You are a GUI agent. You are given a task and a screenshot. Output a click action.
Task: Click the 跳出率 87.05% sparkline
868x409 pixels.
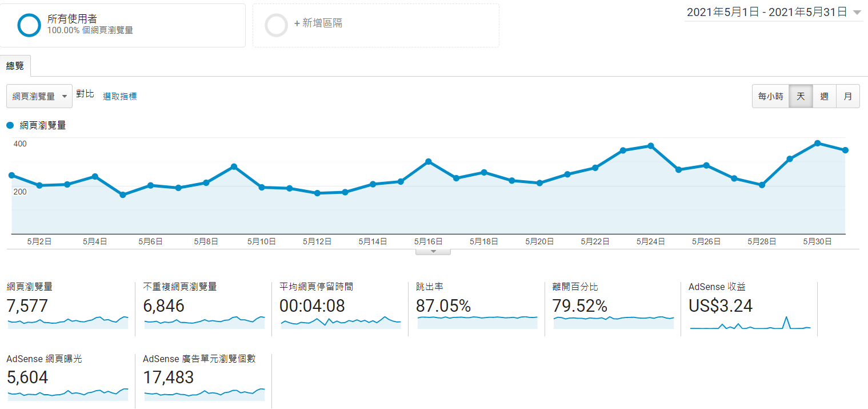click(477, 321)
